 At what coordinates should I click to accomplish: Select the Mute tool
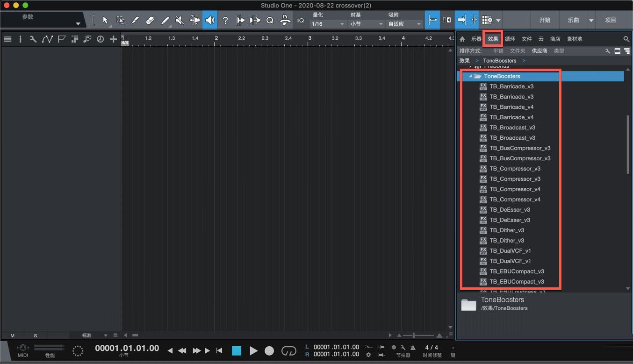point(180,20)
